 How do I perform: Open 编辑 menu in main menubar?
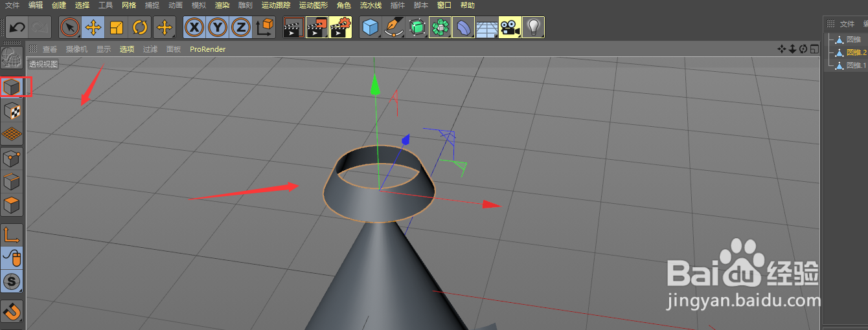[x=36, y=5]
